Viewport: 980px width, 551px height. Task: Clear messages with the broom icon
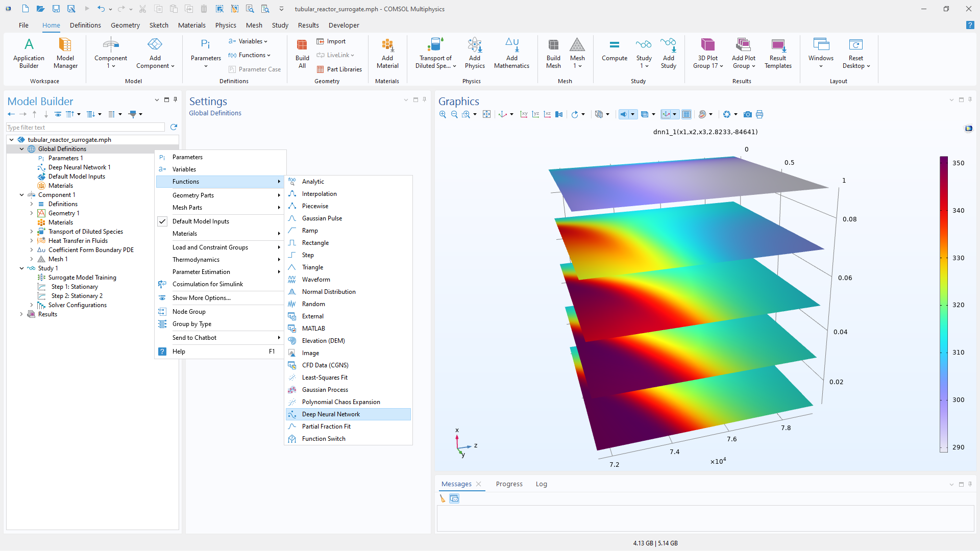pyautogui.click(x=443, y=498)
